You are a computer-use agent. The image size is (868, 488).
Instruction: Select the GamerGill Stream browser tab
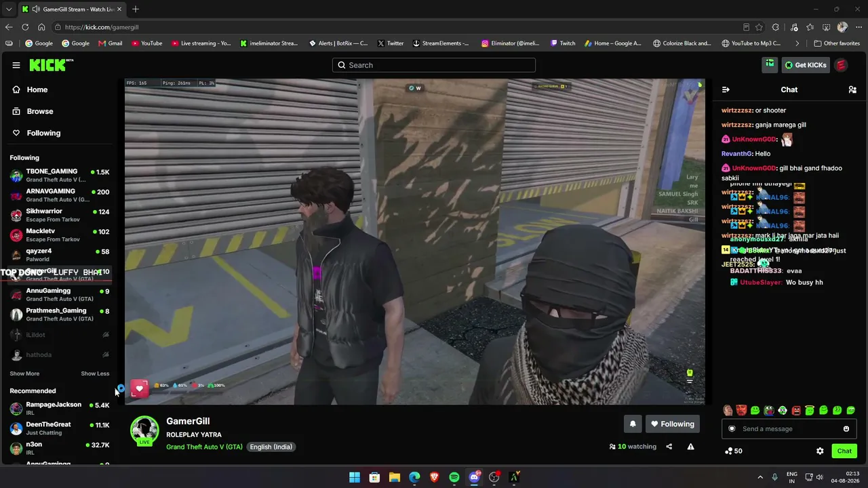pyautogui.click(x=71, y=9)
